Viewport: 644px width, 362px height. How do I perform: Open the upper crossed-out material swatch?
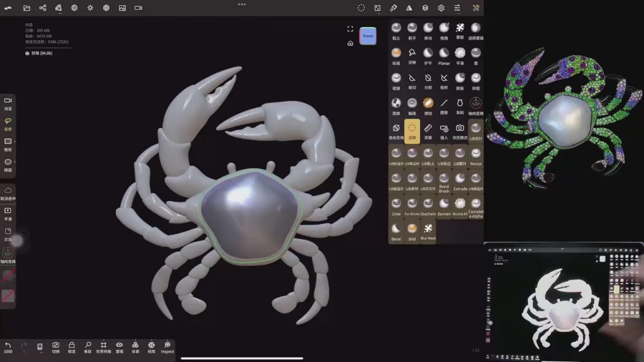click(x=8, y=276)
